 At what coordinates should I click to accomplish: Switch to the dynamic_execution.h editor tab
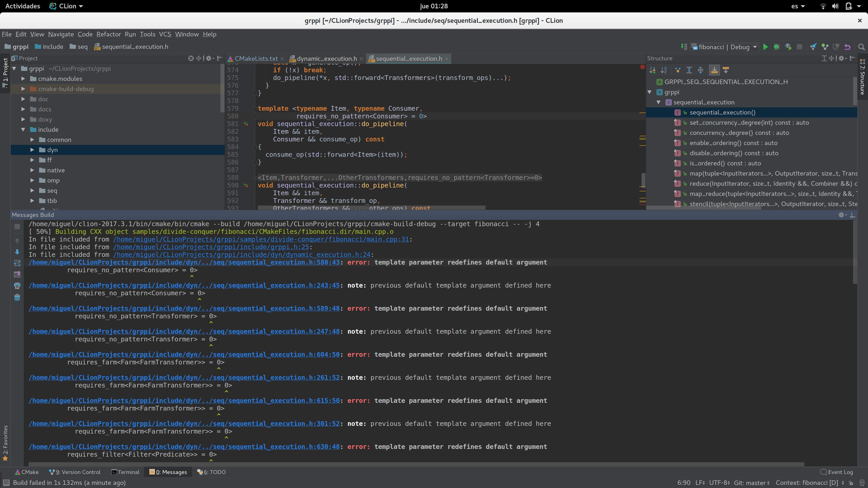point(326,59)
